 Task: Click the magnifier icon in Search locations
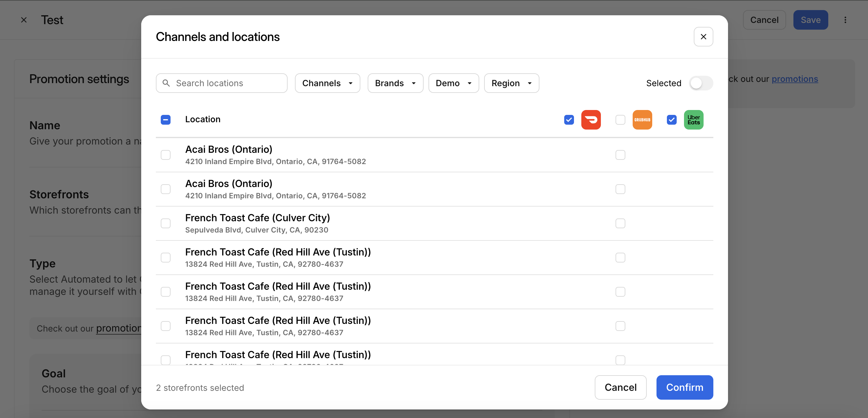[166, 83]
